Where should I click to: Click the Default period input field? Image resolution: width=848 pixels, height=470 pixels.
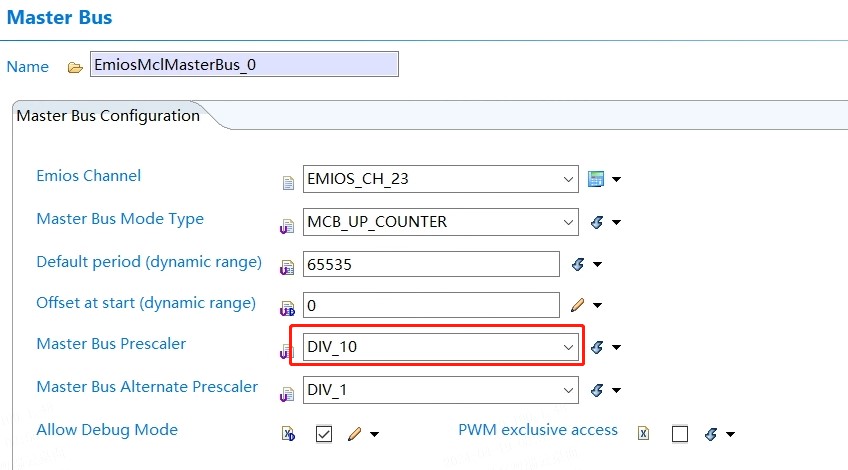pyautogui.click(x=431, y=264)
